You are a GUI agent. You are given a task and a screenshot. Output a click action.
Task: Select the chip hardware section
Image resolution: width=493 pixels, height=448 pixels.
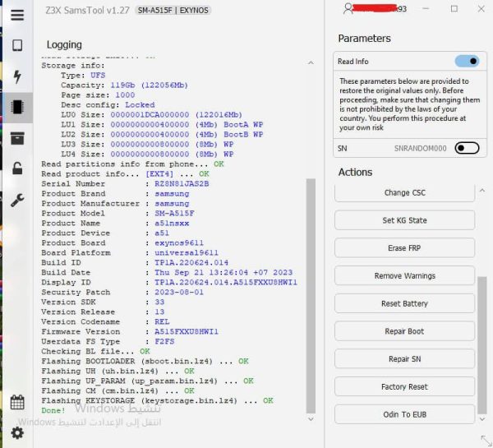click(x=17, y=107)
